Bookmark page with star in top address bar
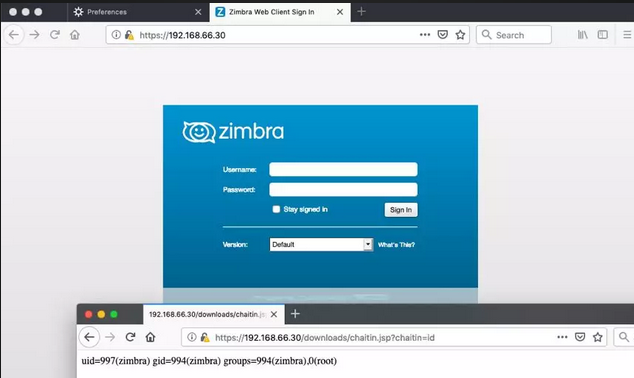 (x=460, y=35)
